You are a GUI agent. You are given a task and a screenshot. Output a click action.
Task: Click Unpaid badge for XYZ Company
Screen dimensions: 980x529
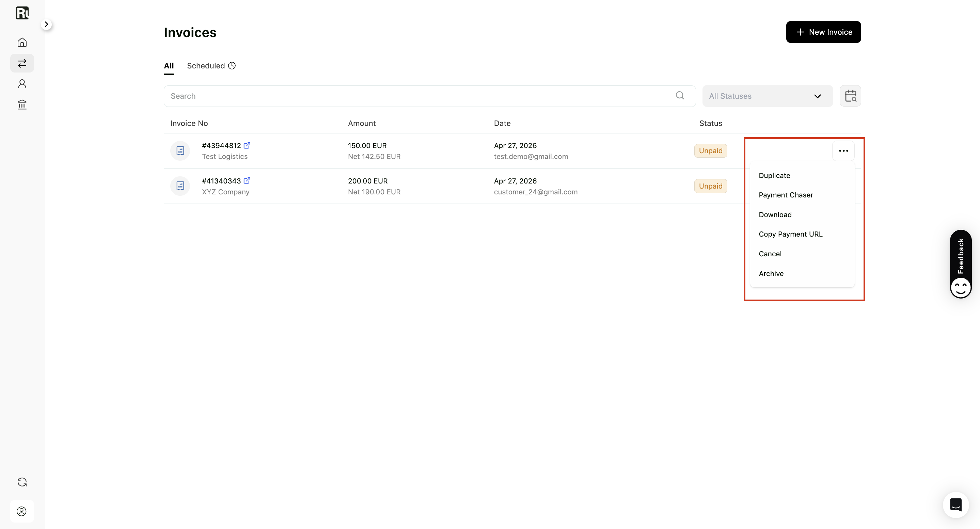710,186
